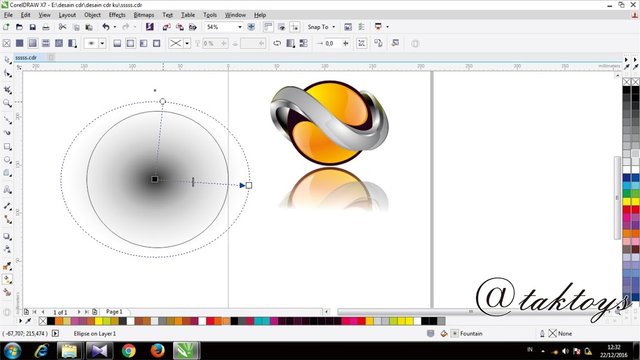Viewport: 640px width, 360px height.
Task: Expand Application launcher dropdown arrow
Action: pos(387,27)
